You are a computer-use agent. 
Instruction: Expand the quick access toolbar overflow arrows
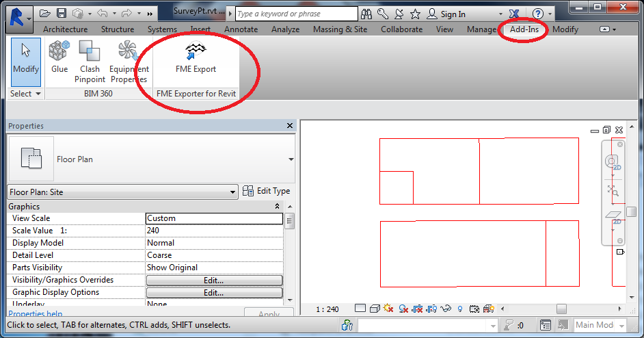(x=150, y=14)
